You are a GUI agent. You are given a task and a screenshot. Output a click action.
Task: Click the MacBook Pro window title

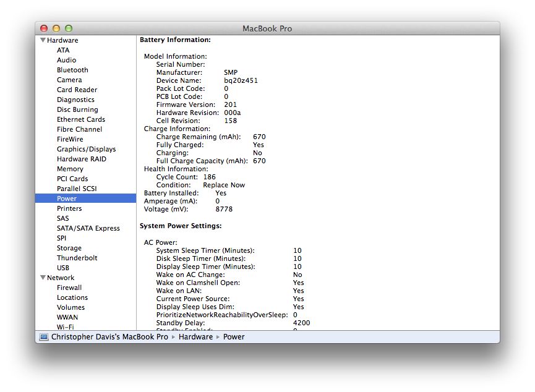[x=267, y=28]
